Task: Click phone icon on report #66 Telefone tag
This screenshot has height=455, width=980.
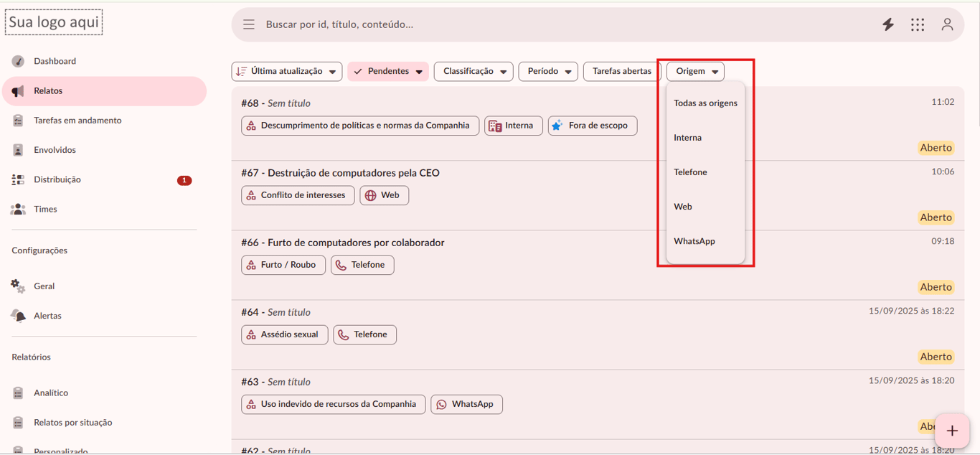Action: click(x=341, y=265)
